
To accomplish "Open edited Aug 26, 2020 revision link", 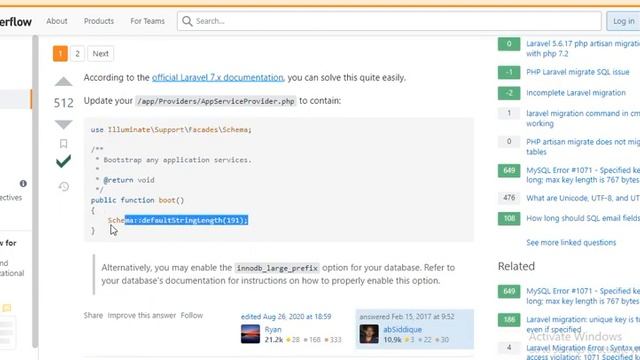I will (286, 317).
